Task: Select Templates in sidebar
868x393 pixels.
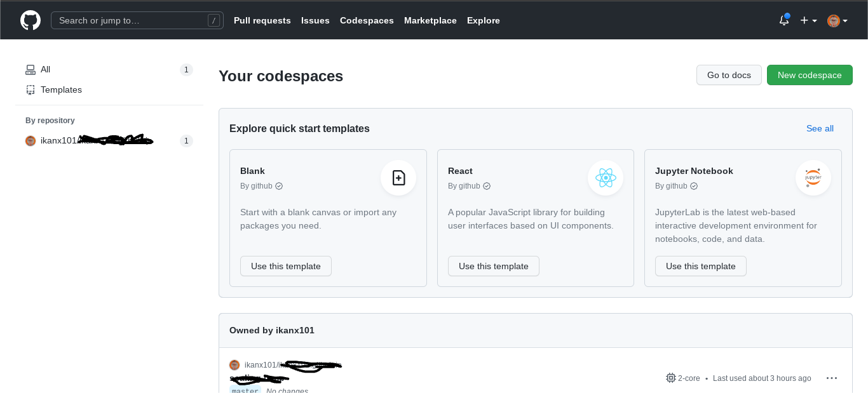Action: pyautogui.click(x=109, y=90)
